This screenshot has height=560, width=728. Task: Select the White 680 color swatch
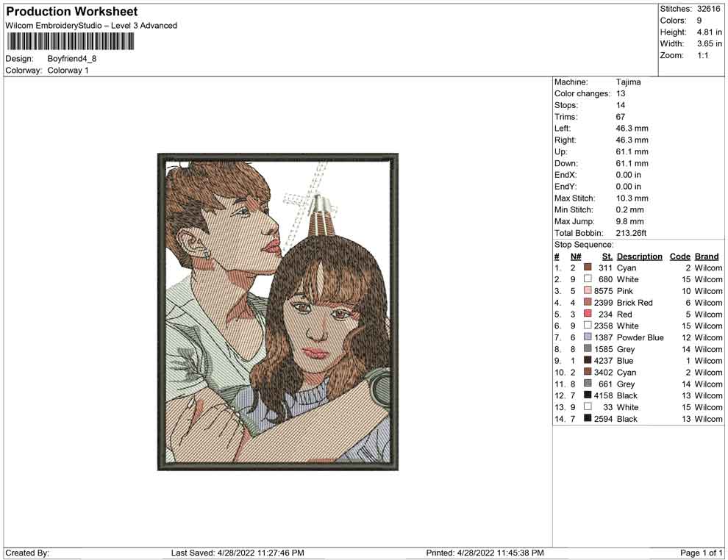(588, 279)
